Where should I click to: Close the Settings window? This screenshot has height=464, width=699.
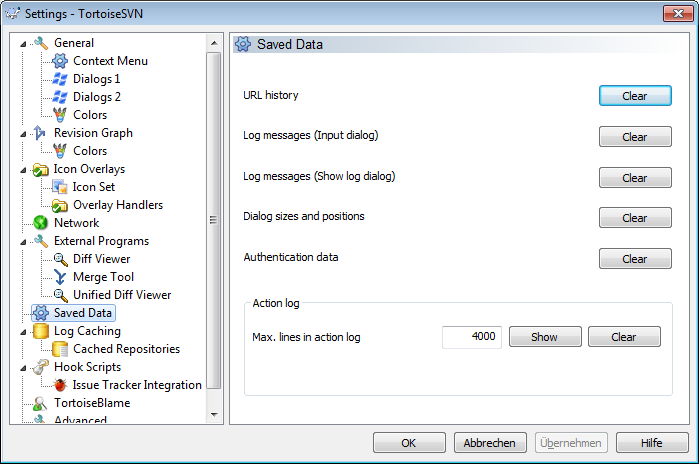point(678,14)
